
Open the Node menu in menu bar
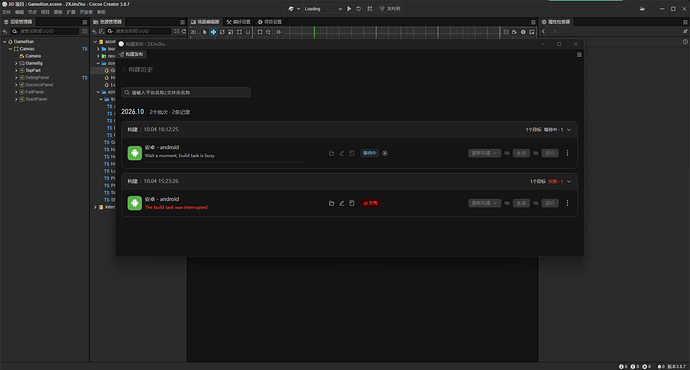pyautogui.click(x=32, y=12)
